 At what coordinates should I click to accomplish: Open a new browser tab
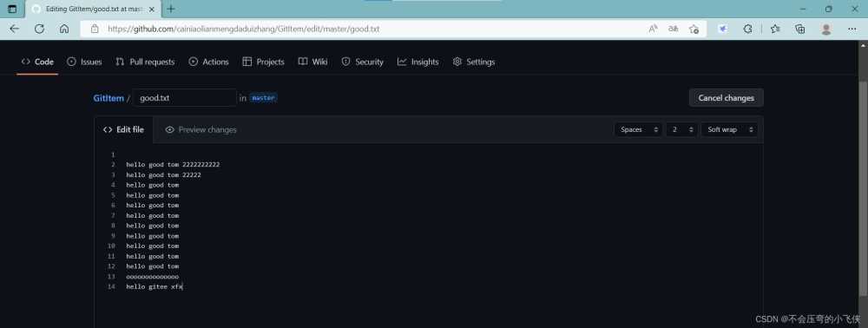(x=171, y=9)
